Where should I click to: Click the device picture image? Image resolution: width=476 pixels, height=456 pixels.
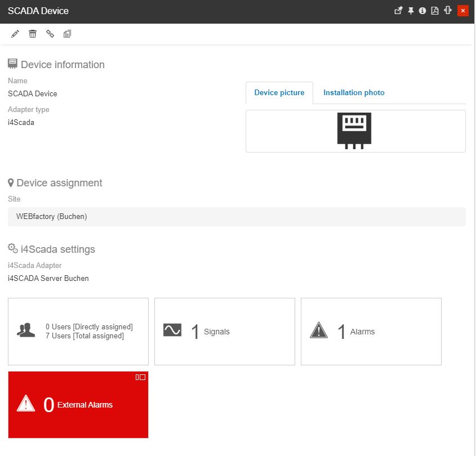(354, 131)
